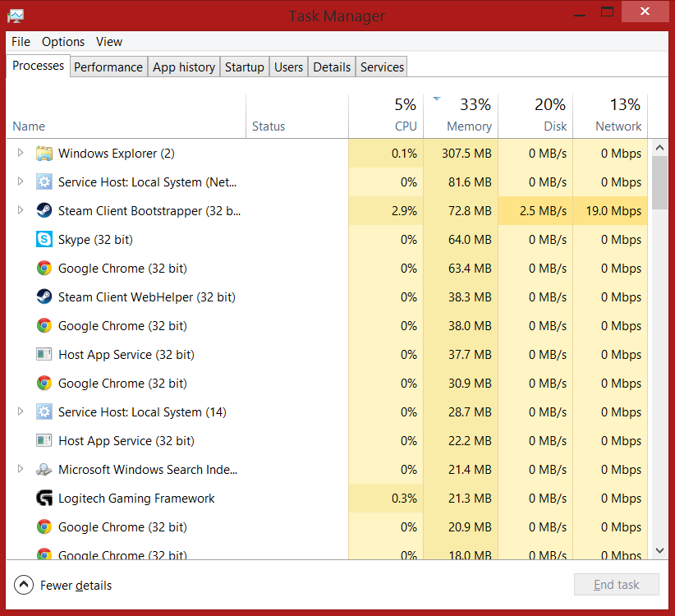Click the Steam Client Bootstrapper icon

(x=44, y=210)
